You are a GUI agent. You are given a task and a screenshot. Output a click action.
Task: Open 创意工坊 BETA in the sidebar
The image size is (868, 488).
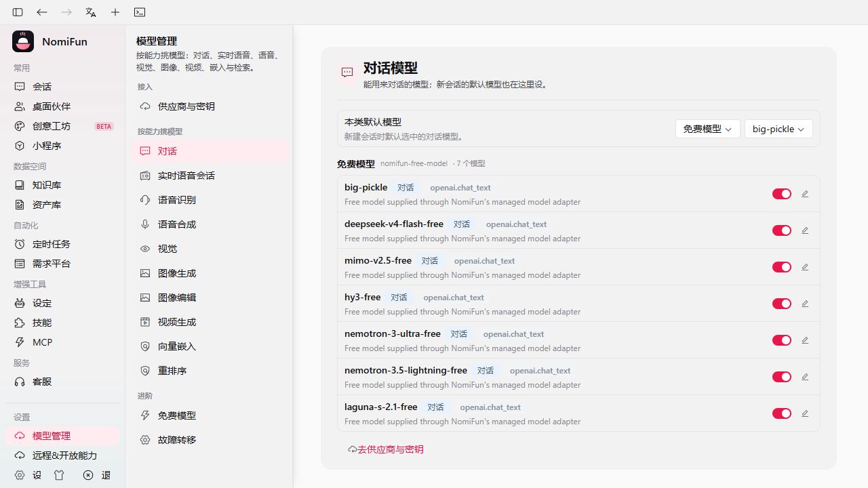pyautogui.click(x=62, y=126)
